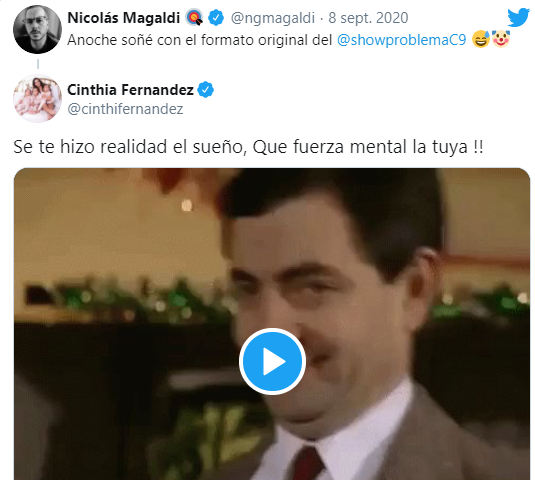Click the @ngmagaldi handle

pos(273,18)
